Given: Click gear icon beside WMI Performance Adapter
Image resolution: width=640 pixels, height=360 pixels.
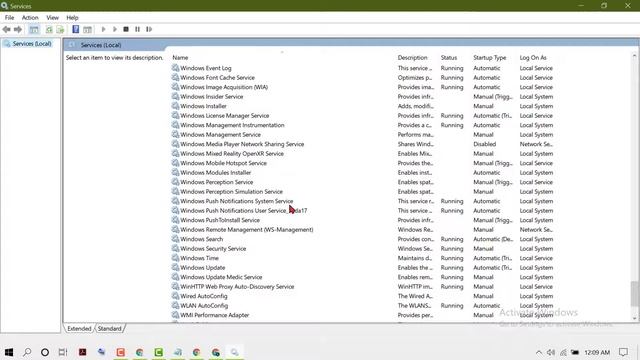Looking at the screenshot, I should pos(176,315).
